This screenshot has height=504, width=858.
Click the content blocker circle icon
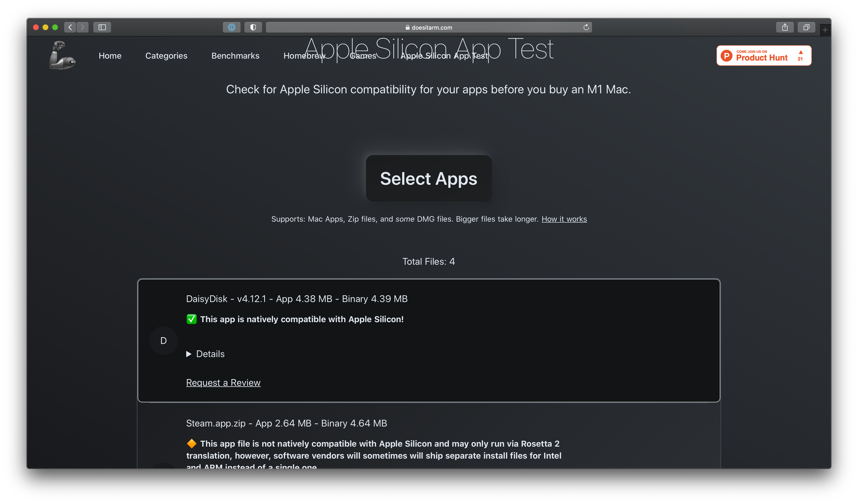(232, 27)
